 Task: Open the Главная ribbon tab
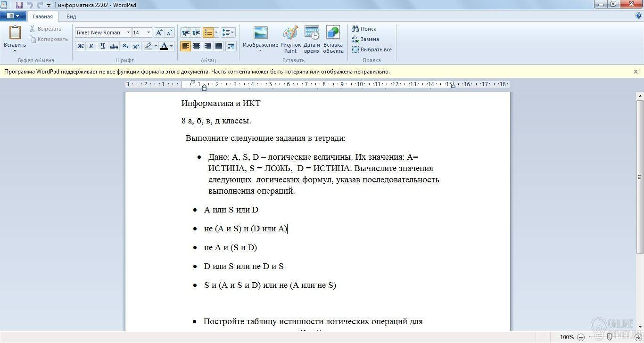coord(43,16)
